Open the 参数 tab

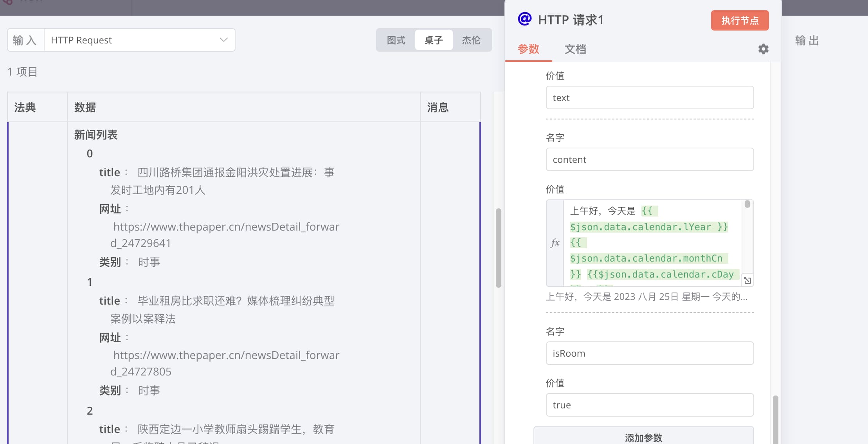(x=528, y=49)
